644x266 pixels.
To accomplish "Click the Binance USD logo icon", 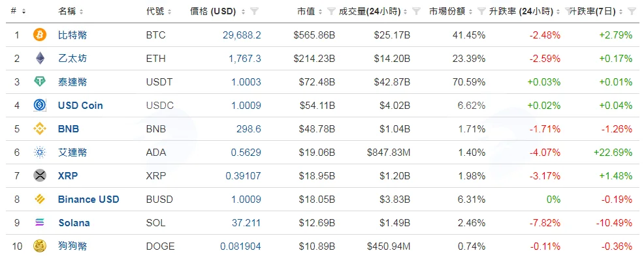I will (40, 199).
